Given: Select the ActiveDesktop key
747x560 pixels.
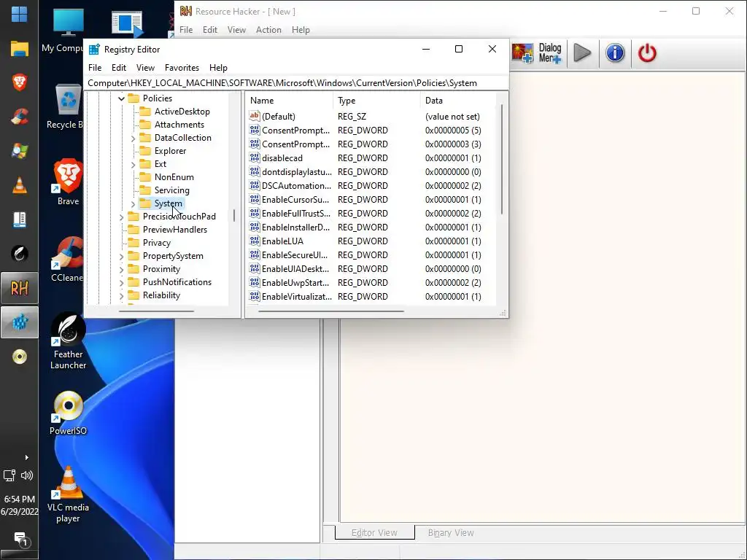Looking at the screenshot, I should click(x=182, y=112).
